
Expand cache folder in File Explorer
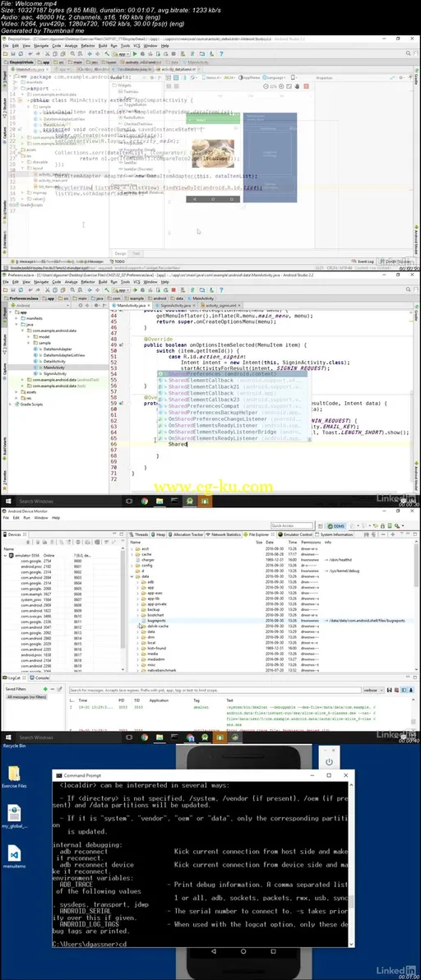tap(133, 554)
